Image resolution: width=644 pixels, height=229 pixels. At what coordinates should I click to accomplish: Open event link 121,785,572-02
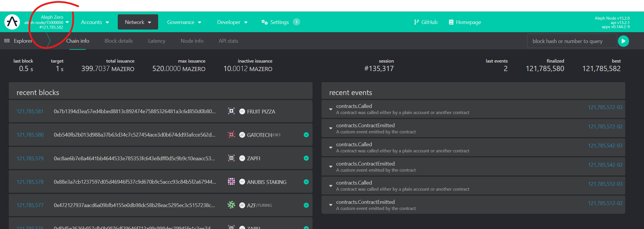(x=605, y=127)
